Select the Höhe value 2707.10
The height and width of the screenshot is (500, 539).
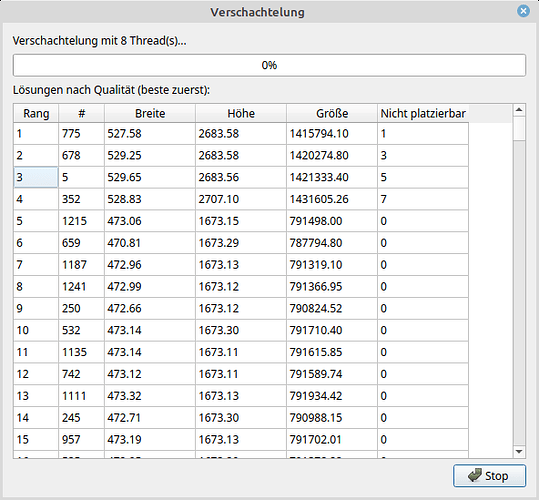coord(241,199)
